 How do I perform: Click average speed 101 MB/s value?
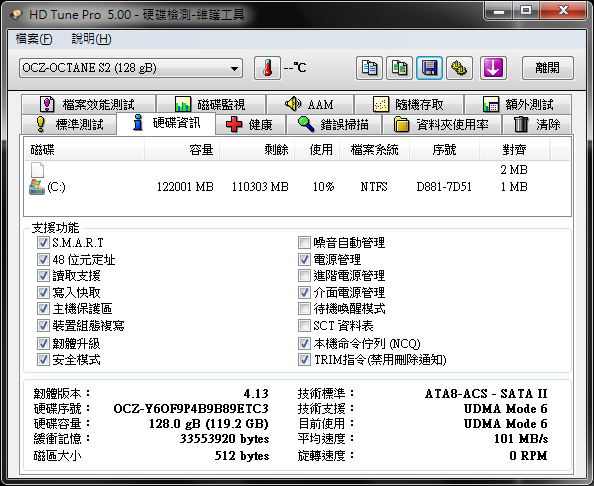click(x=521, y=439)
